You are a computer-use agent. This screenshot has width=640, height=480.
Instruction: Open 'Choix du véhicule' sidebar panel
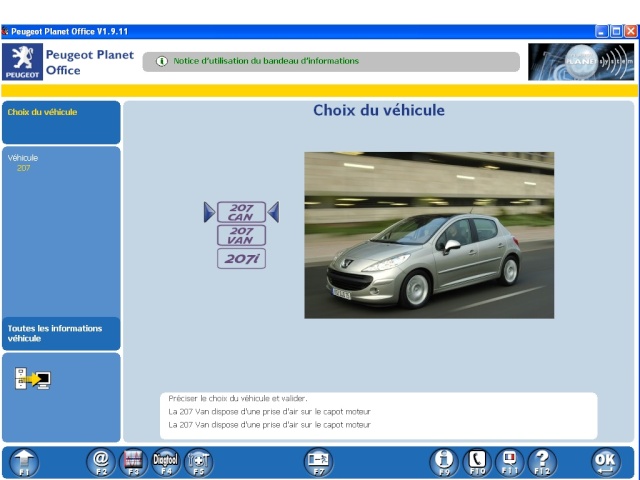click(x=61, y=122)
